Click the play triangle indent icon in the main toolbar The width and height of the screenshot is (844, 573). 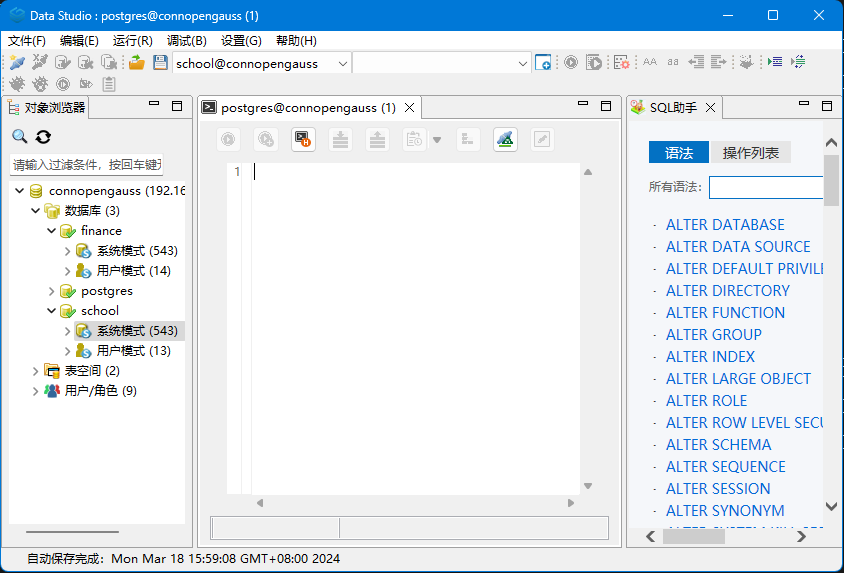point(775,62)
